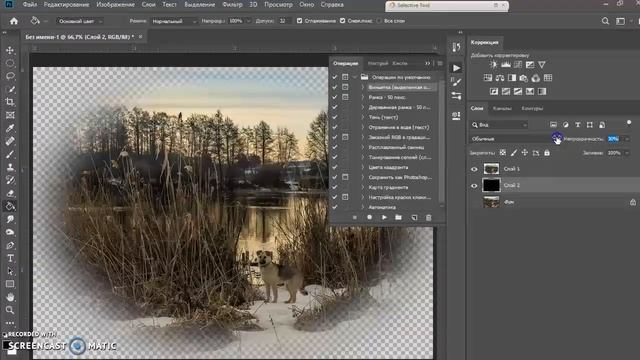
Task: Filter layers by pixel layers
Action: [553, 125]
